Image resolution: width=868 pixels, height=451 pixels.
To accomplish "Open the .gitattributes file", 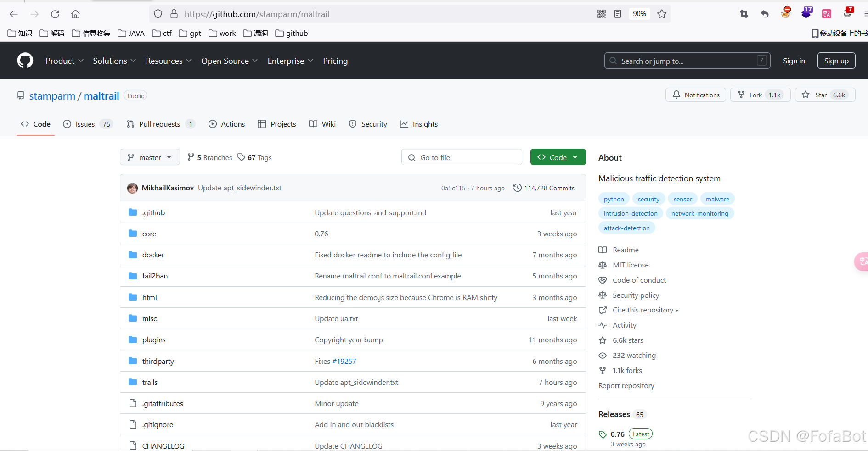I will point(163,403).
